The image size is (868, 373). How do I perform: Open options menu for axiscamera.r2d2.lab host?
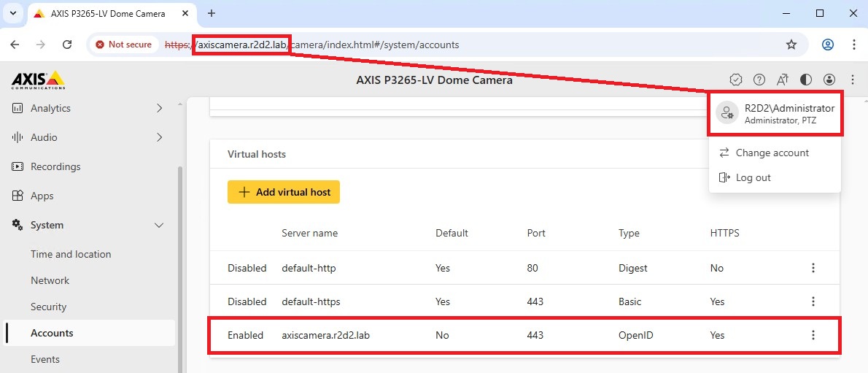(813, 335)
